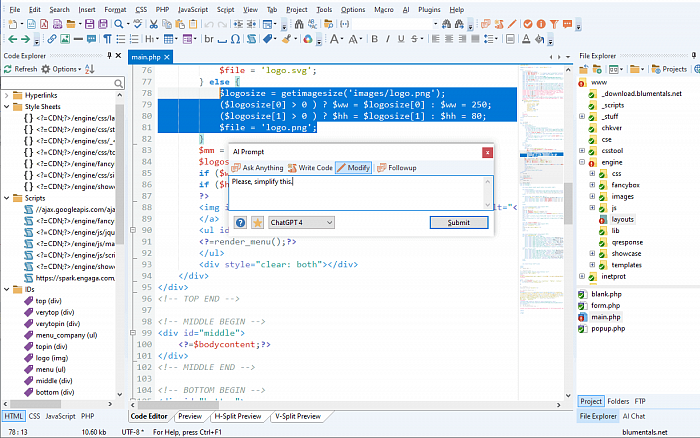The height and width of the screenshot is (438, 700).
Task: Collapse the Style Sheets tree node
Action: point(9,105)
